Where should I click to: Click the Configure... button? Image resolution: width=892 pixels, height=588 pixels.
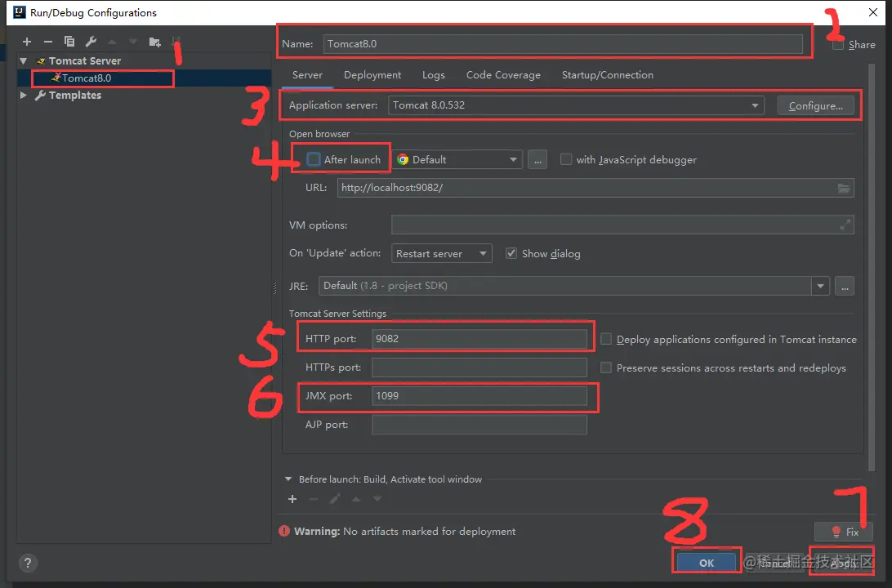(816, 106)
